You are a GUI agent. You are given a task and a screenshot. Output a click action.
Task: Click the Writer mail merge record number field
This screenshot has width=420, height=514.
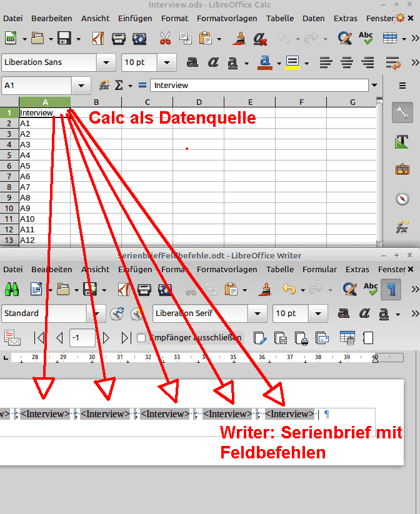point(82,338)
